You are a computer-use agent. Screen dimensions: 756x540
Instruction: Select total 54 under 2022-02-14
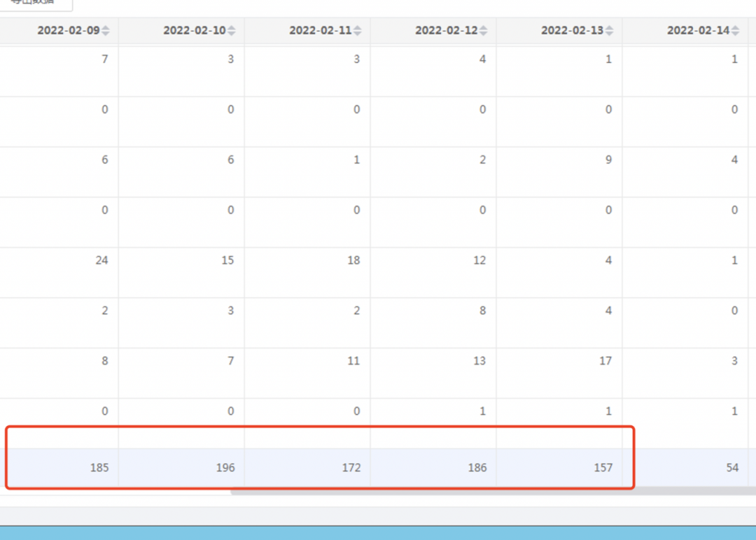(732, 468)
